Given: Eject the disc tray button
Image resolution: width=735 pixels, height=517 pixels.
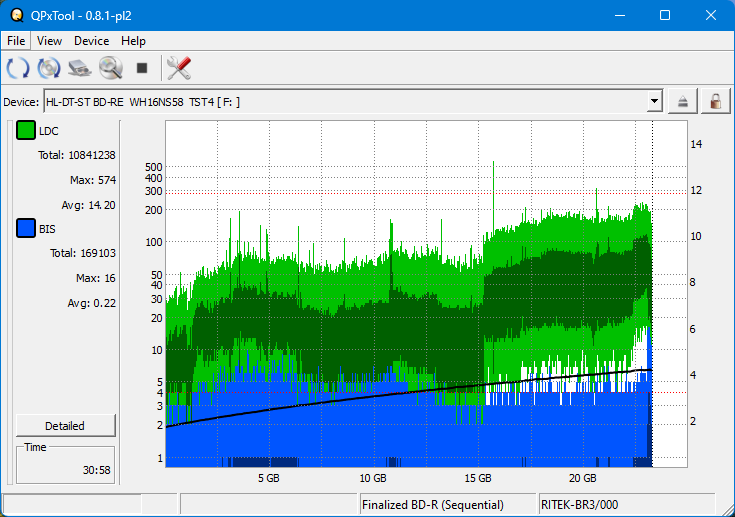Looking at the screenshot, I should click(682, 101).
